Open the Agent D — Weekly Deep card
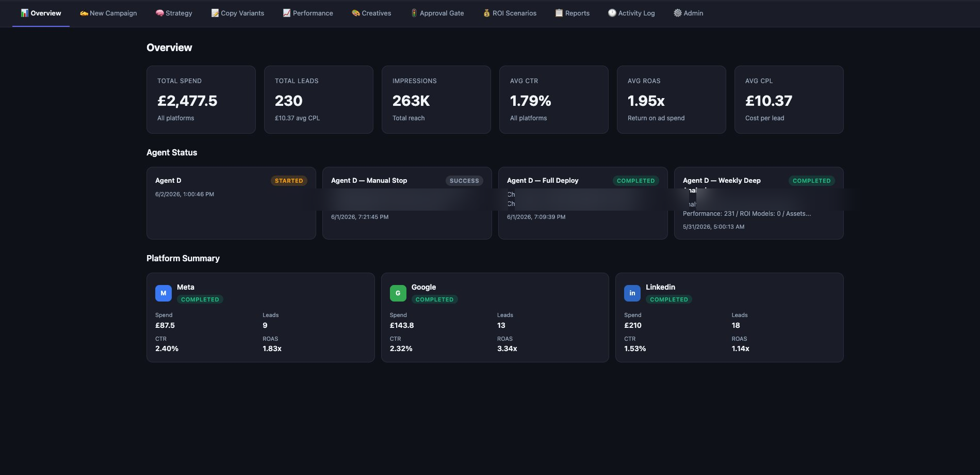The height and width of the screenshot is (475, 980). [759, 203]
